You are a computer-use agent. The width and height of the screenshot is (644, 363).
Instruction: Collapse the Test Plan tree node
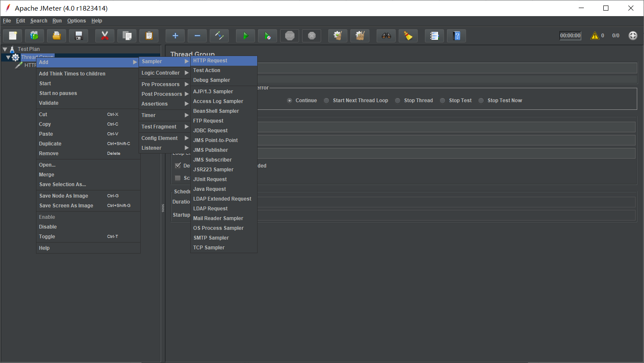5,49
